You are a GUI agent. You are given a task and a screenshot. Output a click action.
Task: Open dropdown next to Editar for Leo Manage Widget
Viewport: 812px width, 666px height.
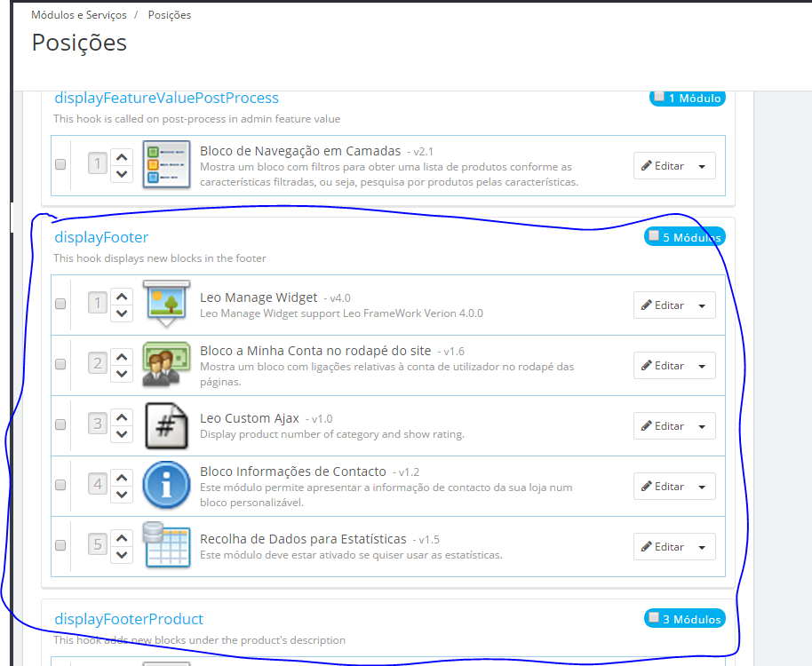tap(702, 305)
